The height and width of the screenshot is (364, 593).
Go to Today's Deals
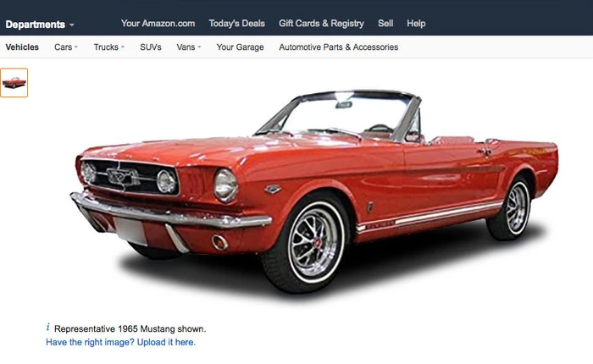(x=236, y=24)
